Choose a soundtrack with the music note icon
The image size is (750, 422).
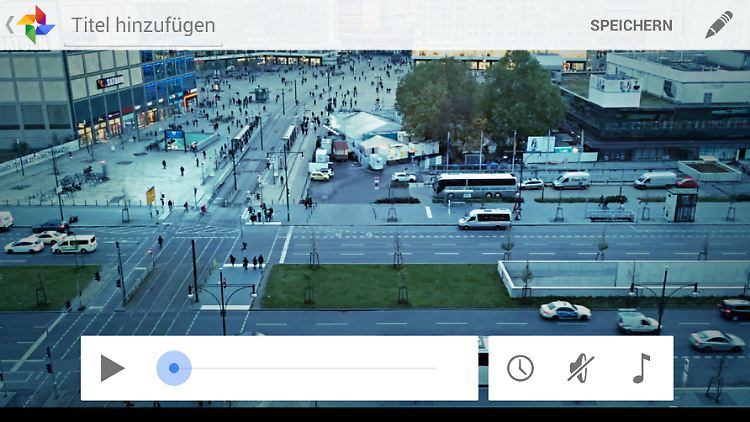click(x=641, y=368)
